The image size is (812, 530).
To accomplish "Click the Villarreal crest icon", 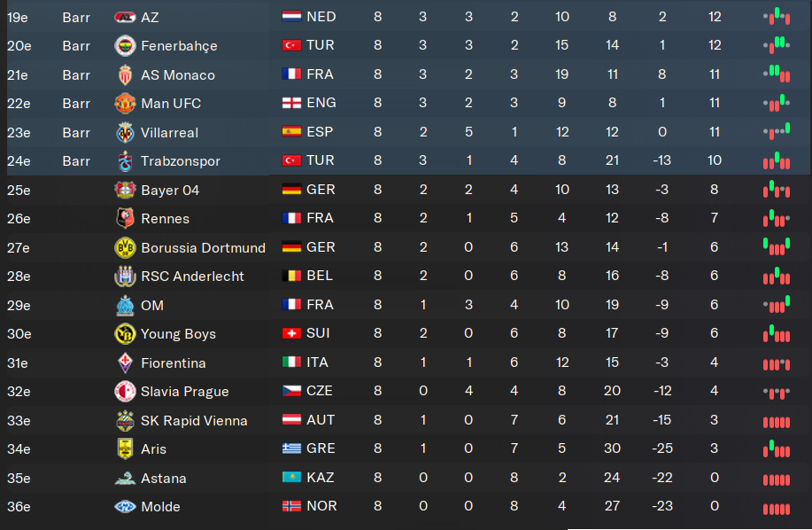I will tap(125, 132).
